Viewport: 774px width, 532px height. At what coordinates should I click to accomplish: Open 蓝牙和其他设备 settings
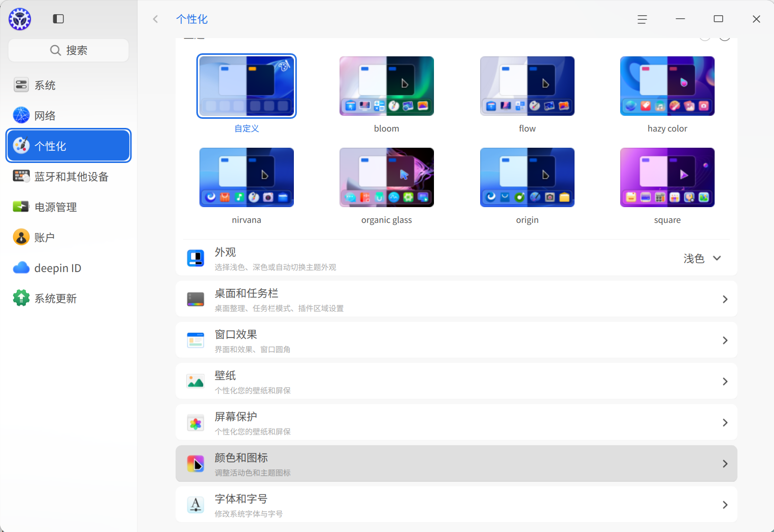(x=69, y=176)
